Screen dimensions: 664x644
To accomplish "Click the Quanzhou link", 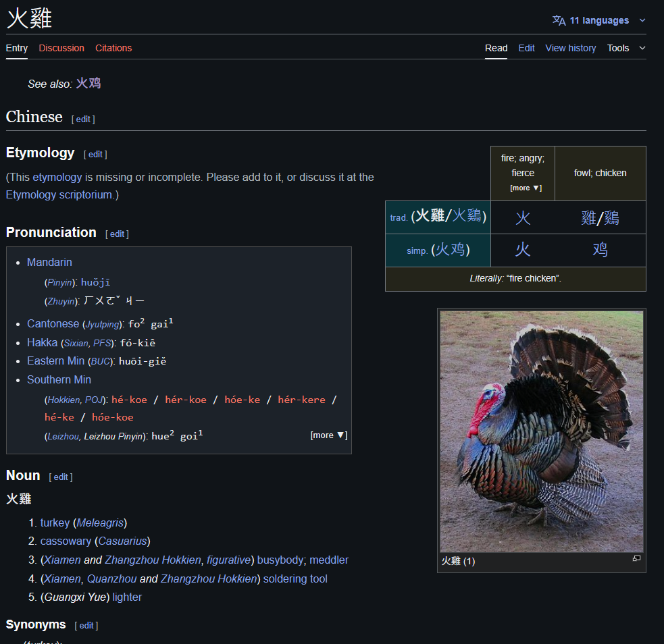I will pyautogui.click(x=112, y=579).
